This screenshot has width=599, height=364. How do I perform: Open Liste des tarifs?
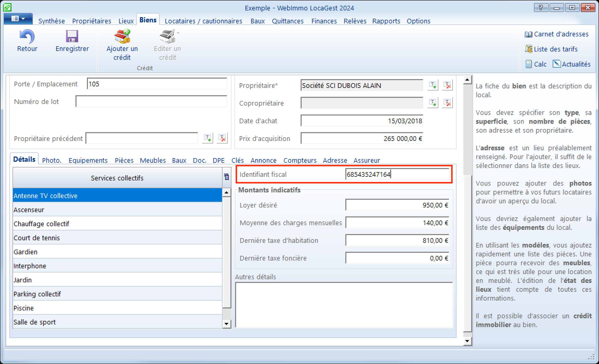pyautogui.click(x=551, y=49)
